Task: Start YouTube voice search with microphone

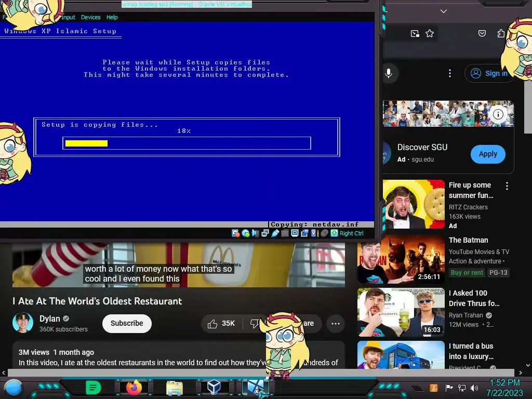Action: click(389, 73)
